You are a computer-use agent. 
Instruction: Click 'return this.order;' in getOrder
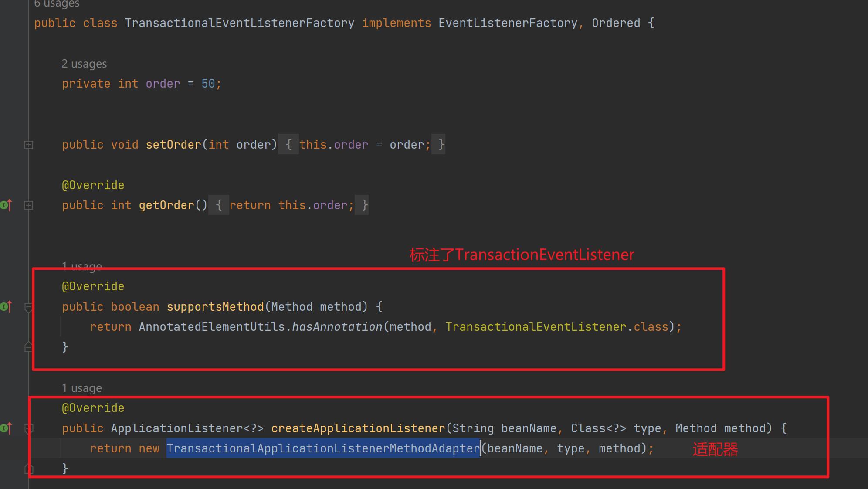click(292, 205)
